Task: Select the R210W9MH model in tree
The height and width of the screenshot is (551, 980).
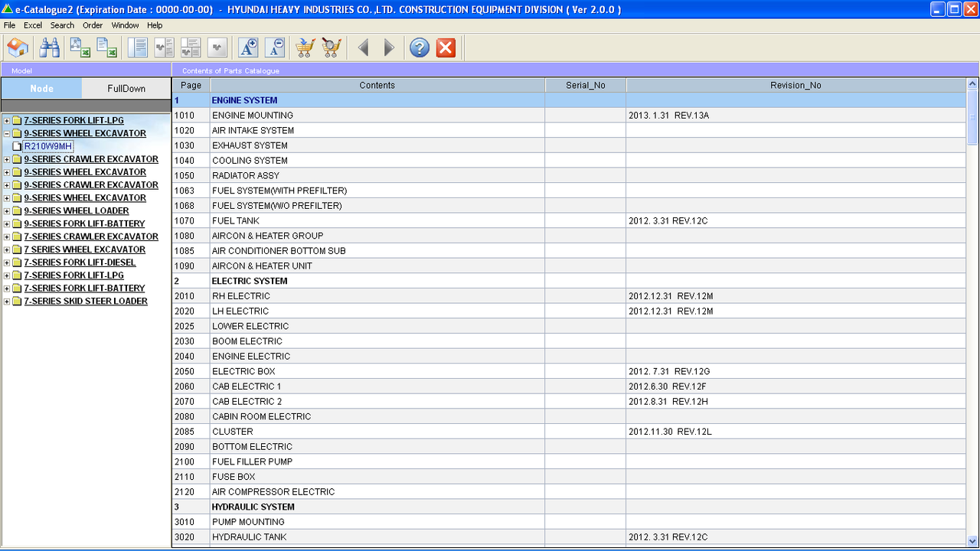Action: pos(48,146)
